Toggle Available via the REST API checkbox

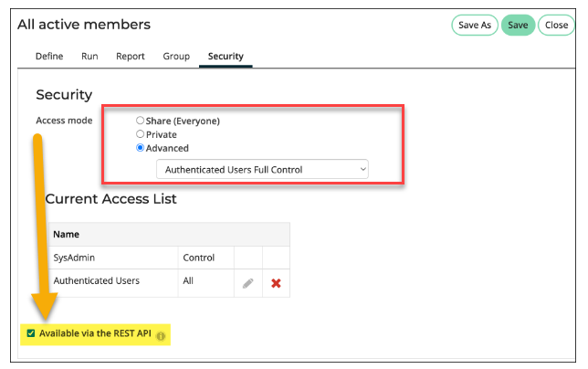[31, 333]
